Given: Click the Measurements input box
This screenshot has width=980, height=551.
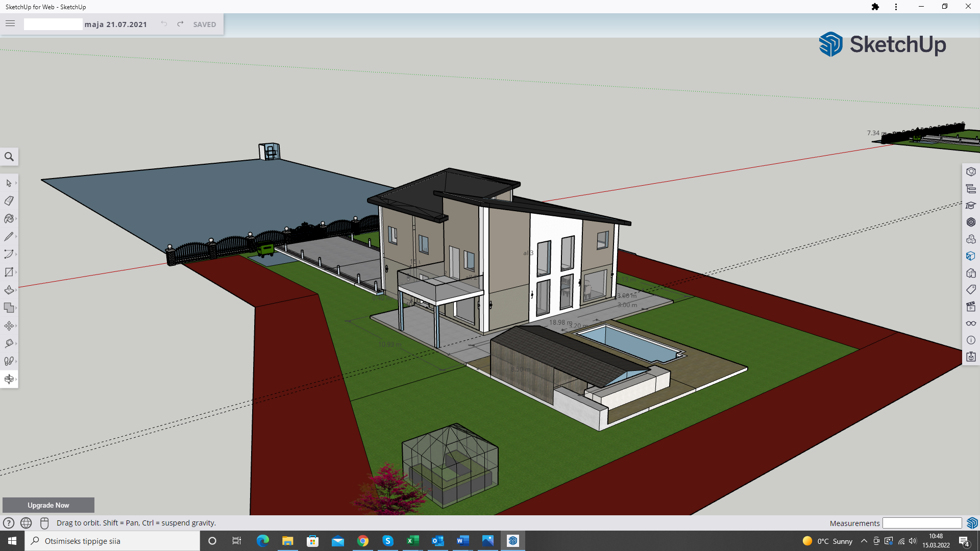Looking at the screenshot, I should 922,523.
